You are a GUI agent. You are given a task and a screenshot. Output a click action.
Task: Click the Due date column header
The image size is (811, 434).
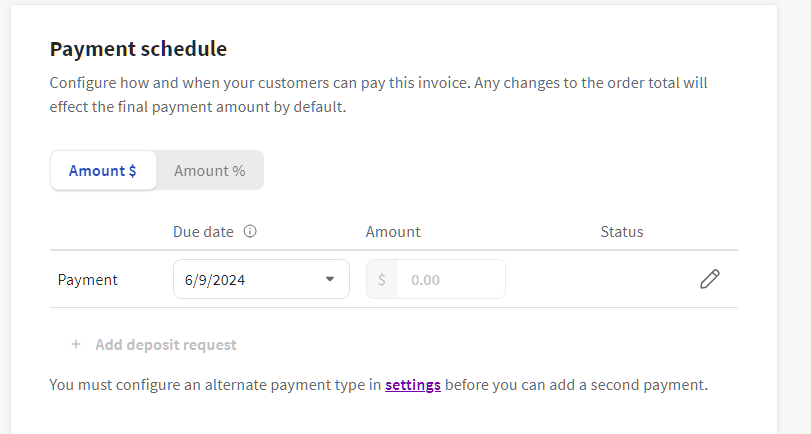pos(203,231)
